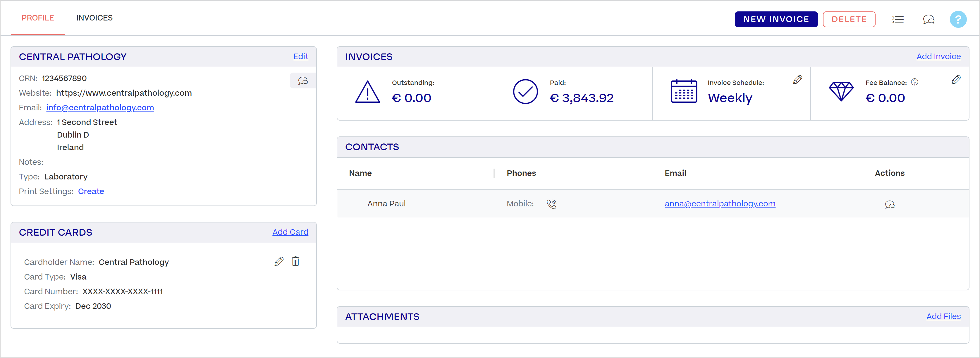Open the Edit link for Central Pathology
This screenshot has height=358, width=980.
point(300,56)
